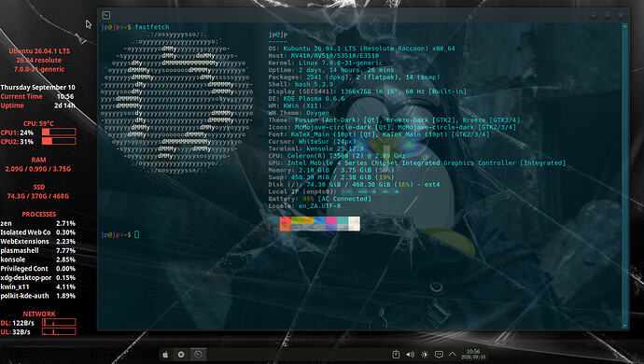Screen dimensions: 644x364
Task: Open the clipboard tray icon
Action: 396,354
